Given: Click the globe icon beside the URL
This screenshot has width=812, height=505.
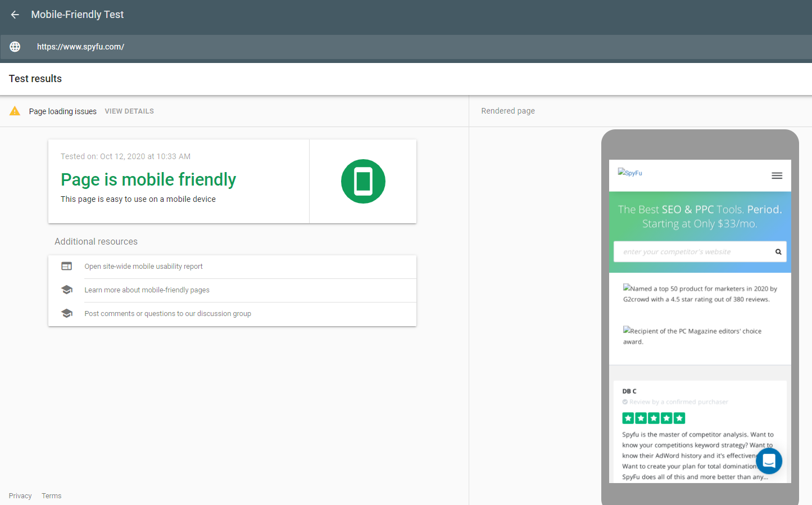Looking at the screenshot, I should (15, 47).
